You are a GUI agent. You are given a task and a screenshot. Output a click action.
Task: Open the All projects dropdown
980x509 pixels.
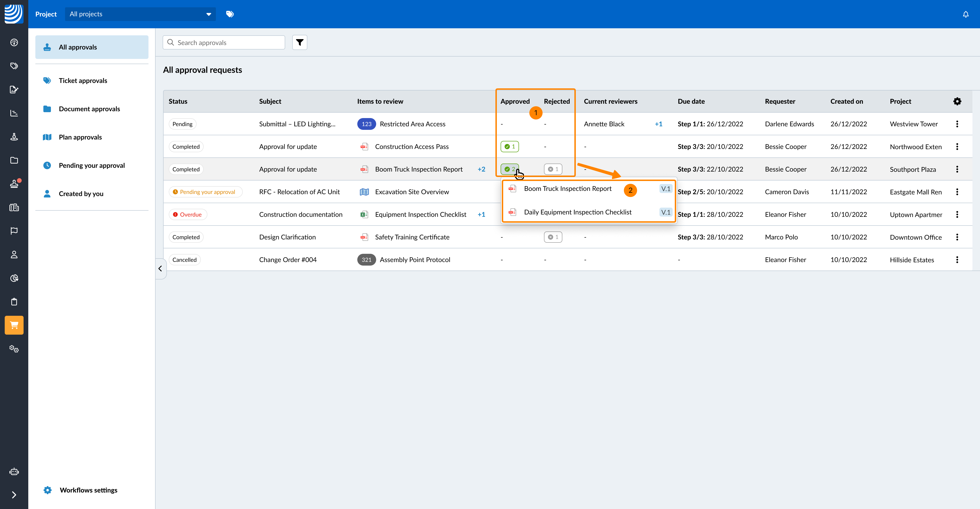pos(140,14)
